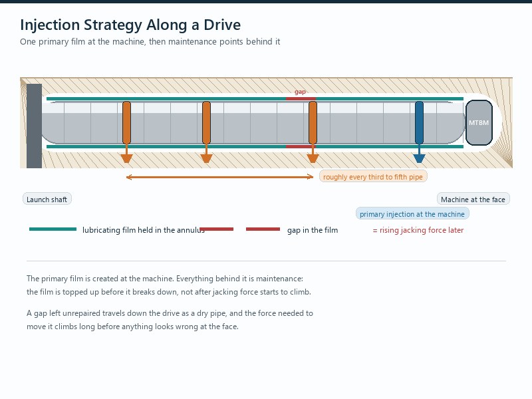Click the "= rising jacking force later" note
This screenshot has height=399, width=532.
418,229
